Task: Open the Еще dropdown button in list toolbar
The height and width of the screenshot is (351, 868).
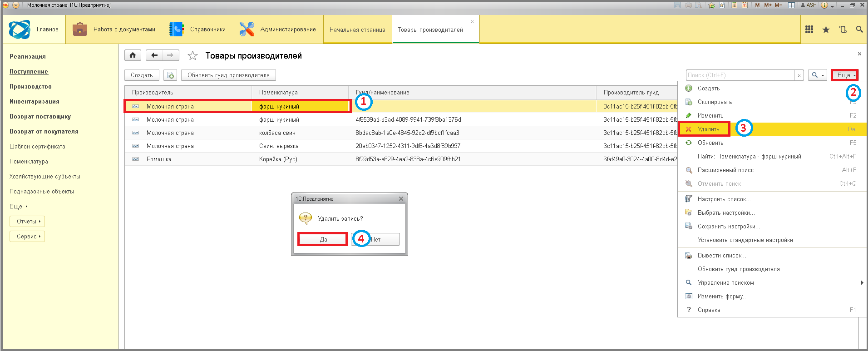Action: [845, 75]
